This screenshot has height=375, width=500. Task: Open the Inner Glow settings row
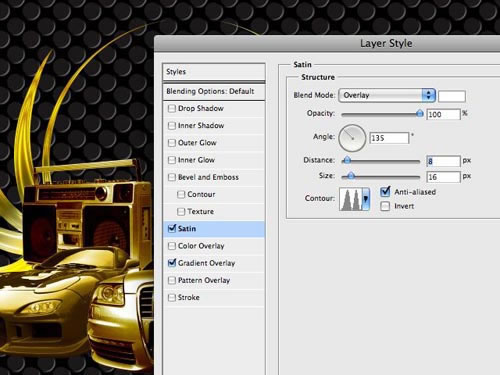(214, 160)
